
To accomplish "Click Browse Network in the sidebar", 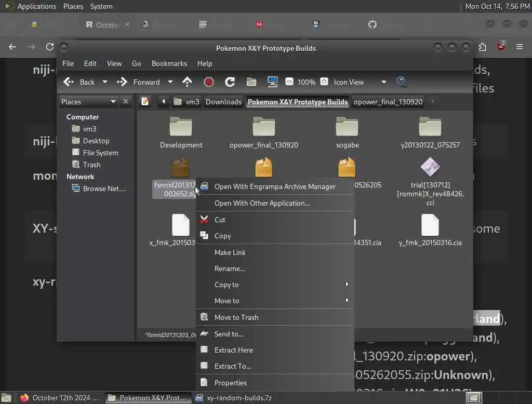I will click(104, 188).
